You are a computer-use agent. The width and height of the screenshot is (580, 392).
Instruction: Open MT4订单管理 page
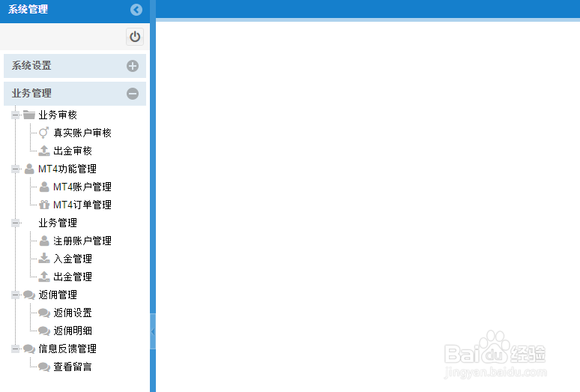(x=82, y=205)
